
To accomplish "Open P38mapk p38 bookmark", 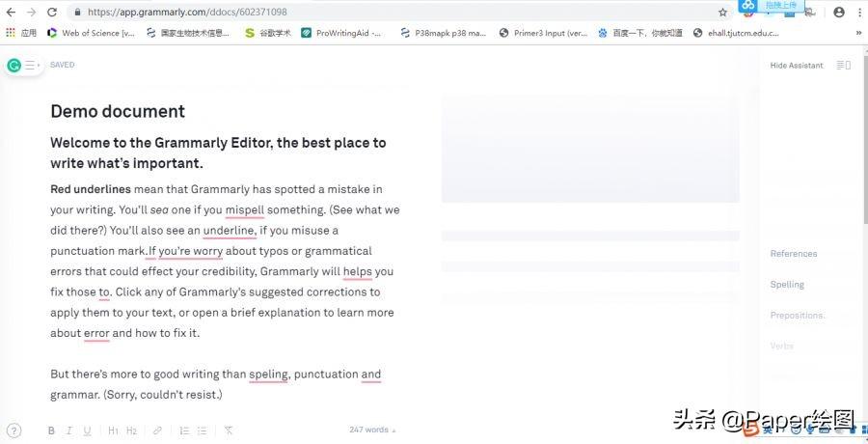I will 443,33.
